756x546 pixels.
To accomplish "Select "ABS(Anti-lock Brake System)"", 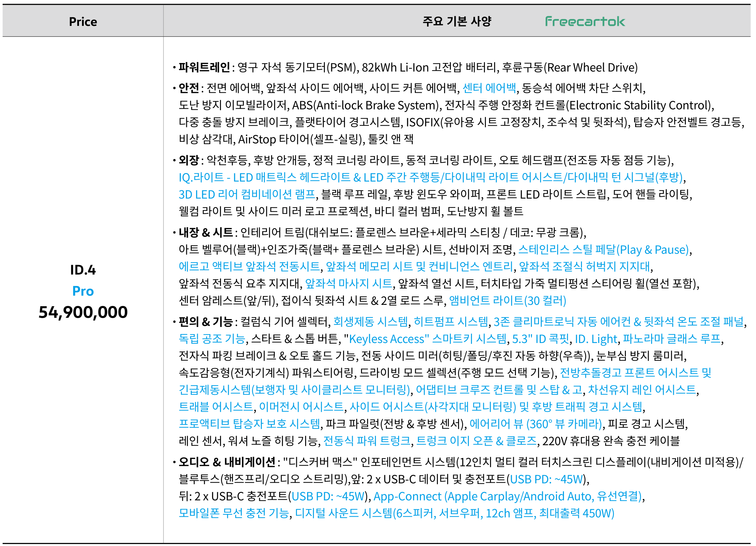I will [x=365, y=105].
